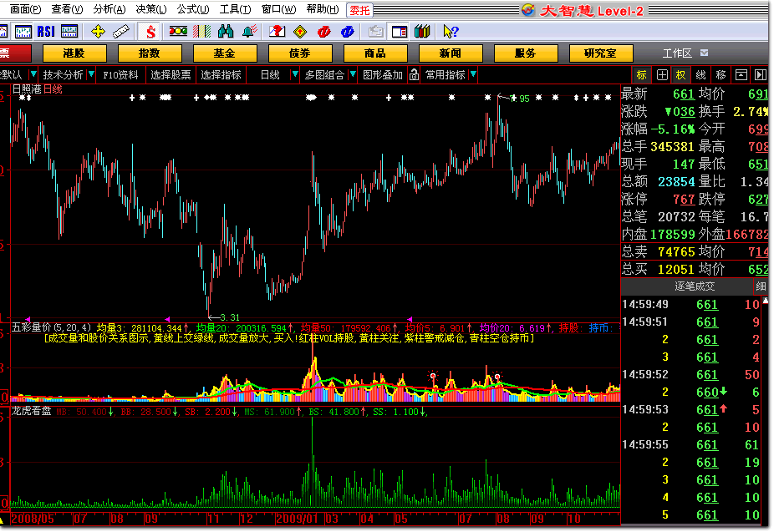
Task: Click the red circular logo icon
Action: [324, 32]
